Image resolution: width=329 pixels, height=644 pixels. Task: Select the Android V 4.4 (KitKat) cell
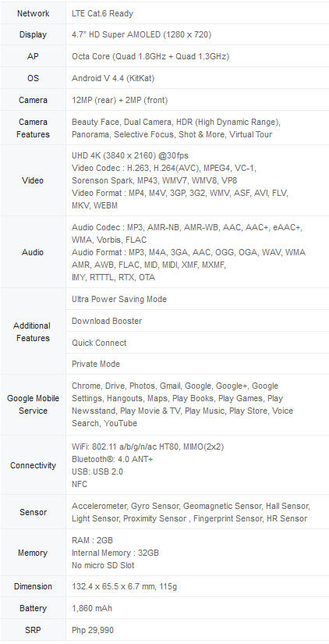pyautogui.click(x=113, y=78)
